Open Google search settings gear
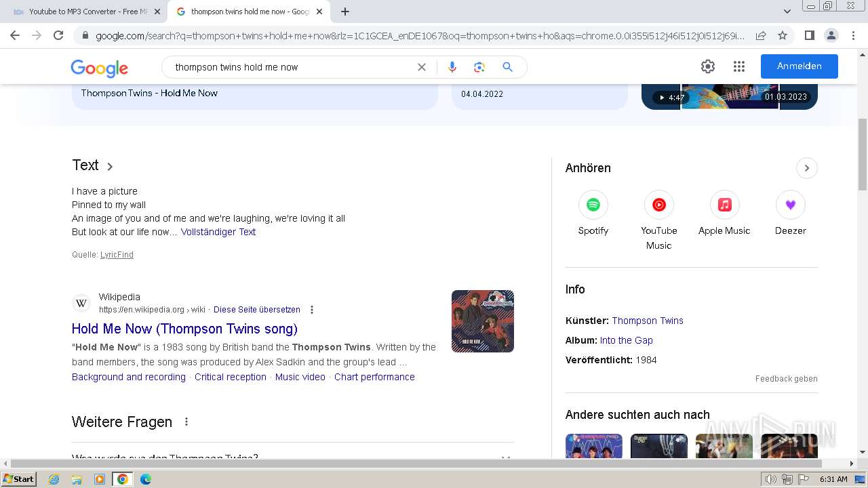 pos(708,66)
